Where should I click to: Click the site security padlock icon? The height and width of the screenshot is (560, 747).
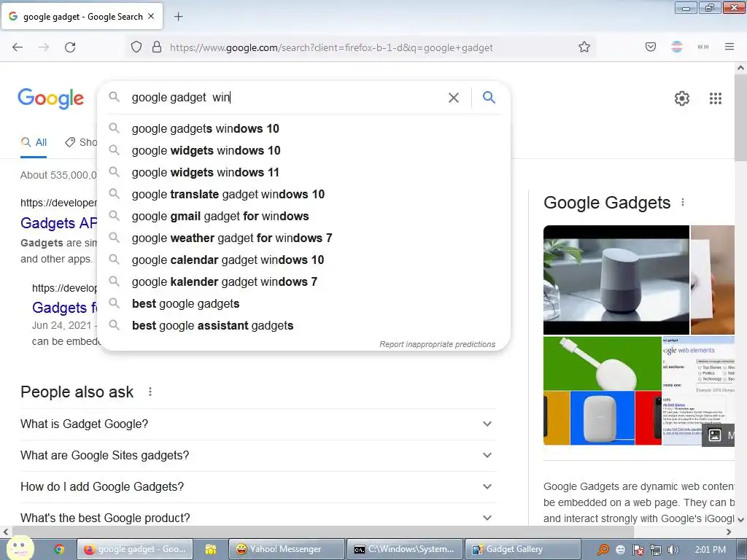(x=157, y=47)
